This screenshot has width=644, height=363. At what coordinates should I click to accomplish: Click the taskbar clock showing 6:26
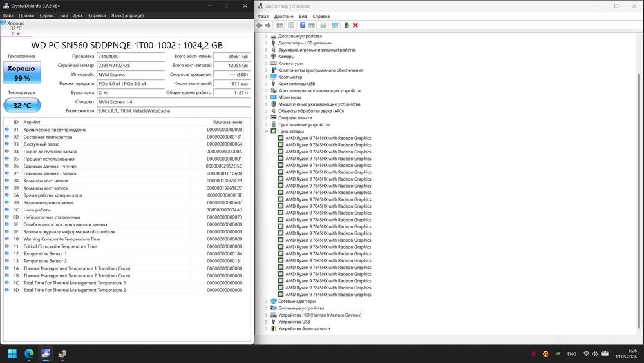(x=626, y=354)
